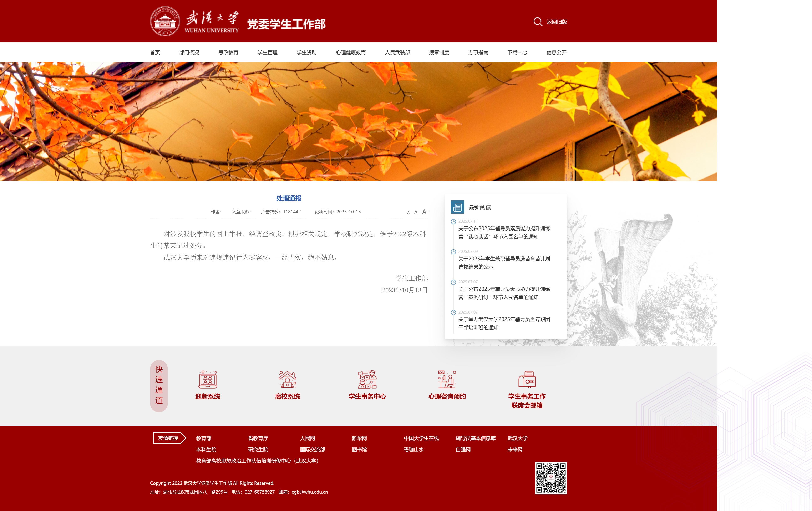The height and width of the screenshot is (511, 812).
Task: Open the 迎新系统 icon
Action: point(207,380)
